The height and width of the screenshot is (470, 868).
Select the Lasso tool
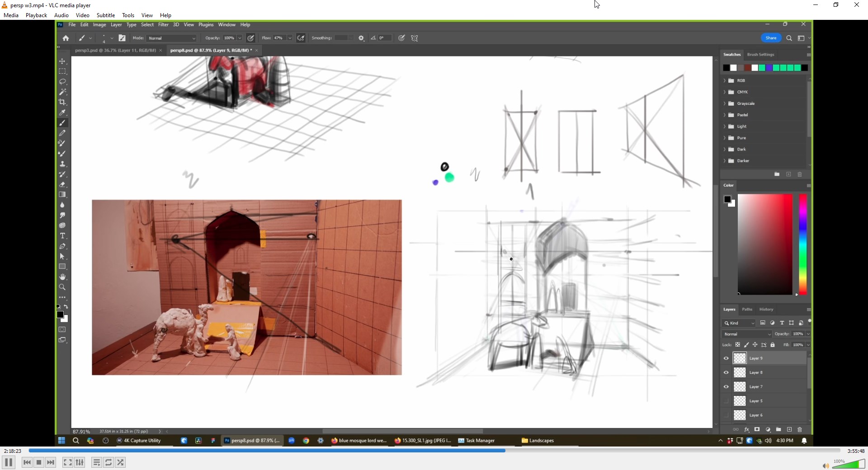[62, 82]
